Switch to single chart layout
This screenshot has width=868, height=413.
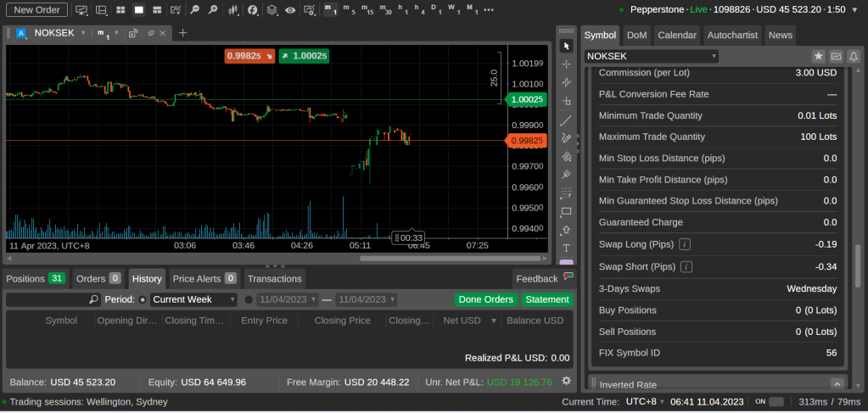click(139, 9)
